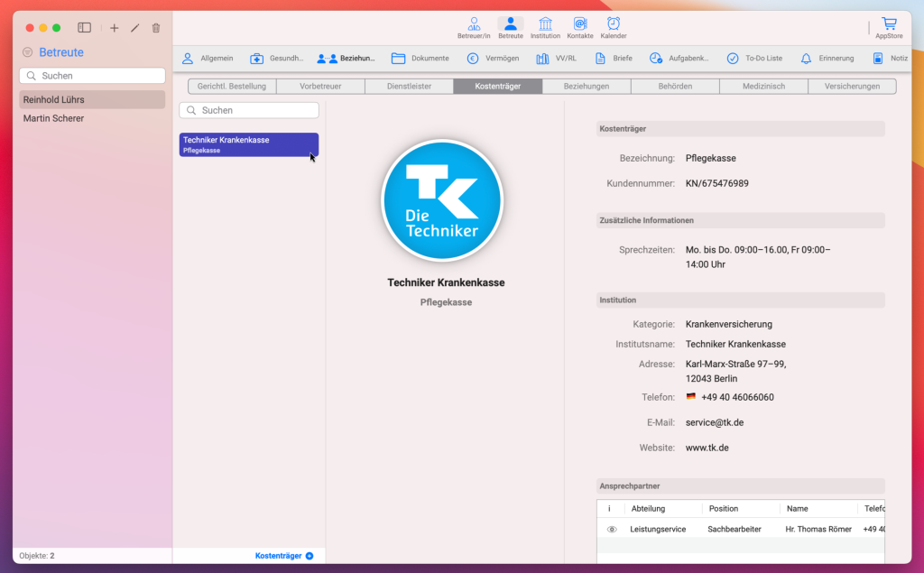This screenshot has height=573, width=924.
Task: Open the Allgemein toolbar item
Action: tap(208, 59)
